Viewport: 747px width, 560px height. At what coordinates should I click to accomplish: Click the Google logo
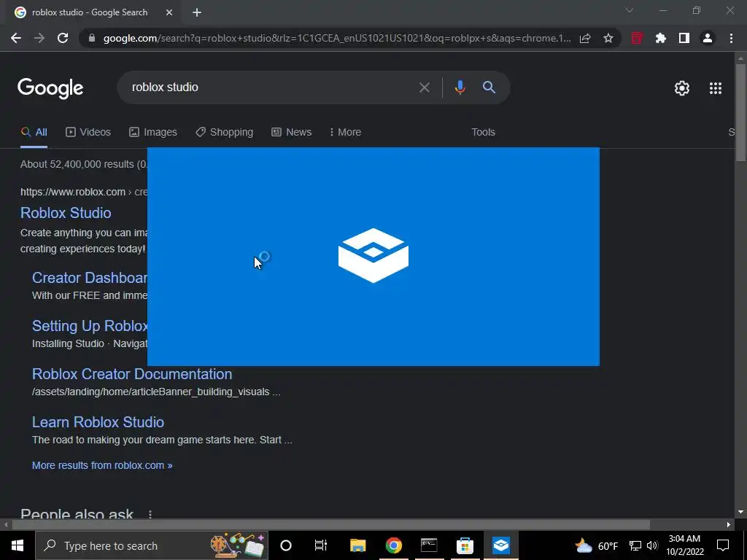click(x=50, y=88)
